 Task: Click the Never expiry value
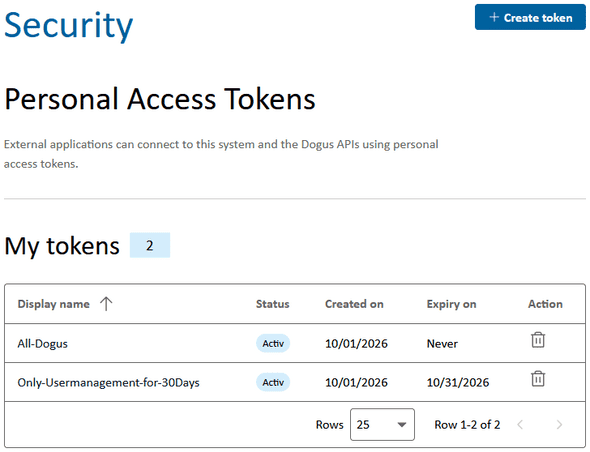[442, 344]
